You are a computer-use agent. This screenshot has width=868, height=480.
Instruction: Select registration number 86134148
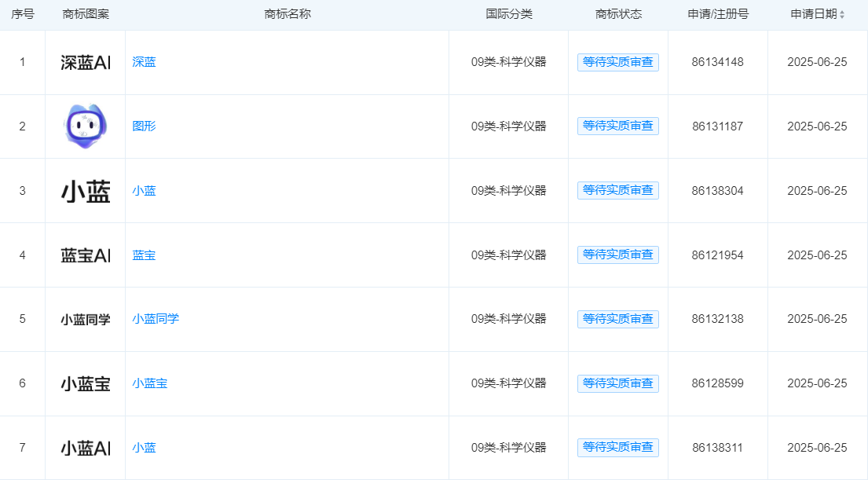(717, 62)
